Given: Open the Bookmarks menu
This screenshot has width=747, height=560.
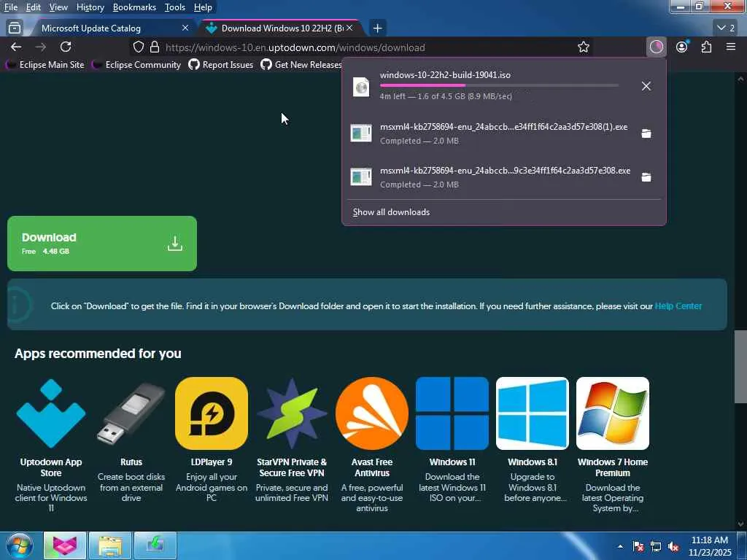Looking at the screenshot, I should click(x=134, y=7).
